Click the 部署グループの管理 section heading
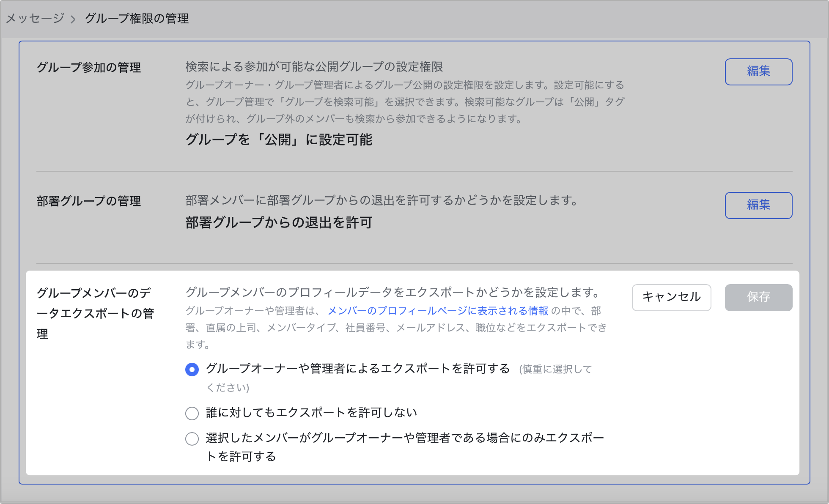This screenshot has height=504, width=829. tap(89, 201)
